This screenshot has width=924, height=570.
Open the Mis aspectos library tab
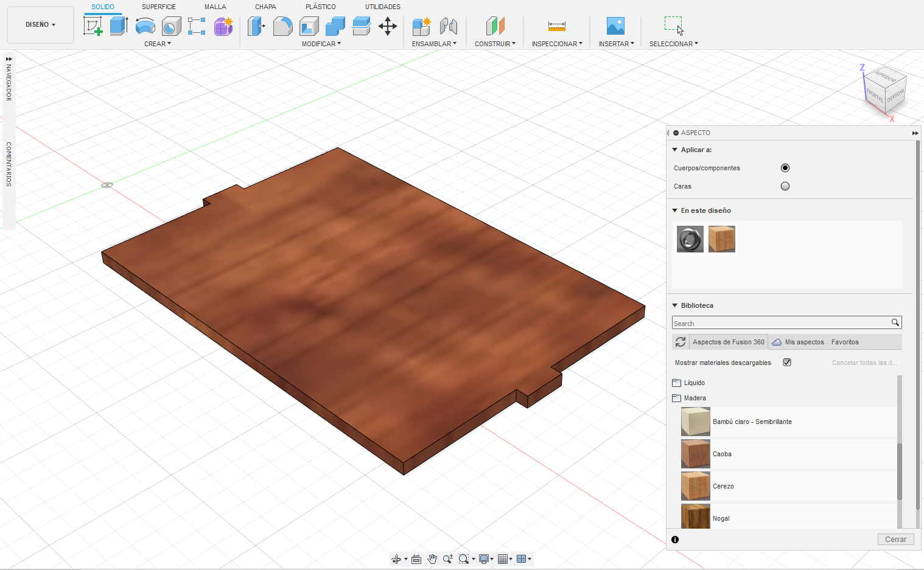[x=798, y=342]
